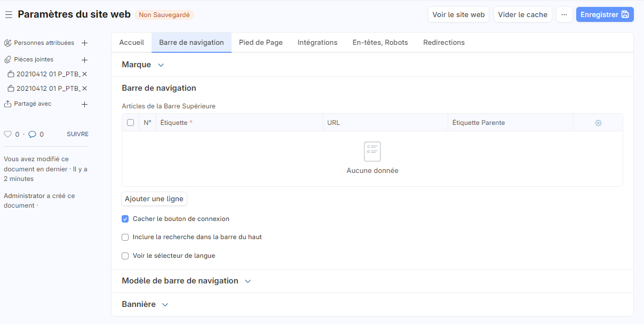The width and height of the screenshot is (644, 324).
Task: Click the heart like icon
Action: coord(7,135)
